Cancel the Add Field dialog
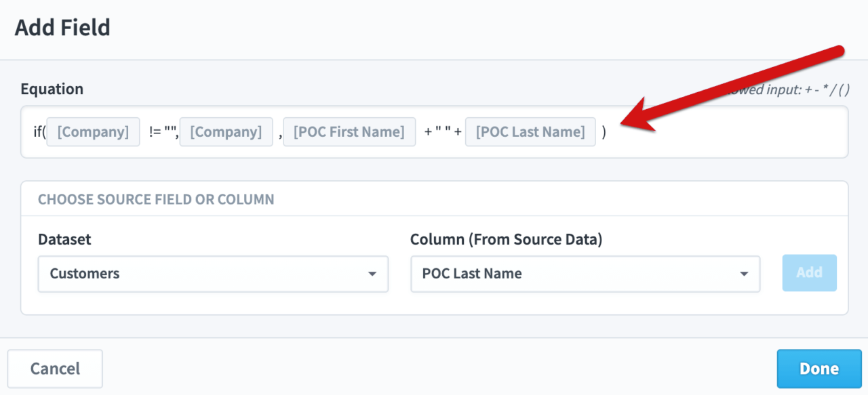This screenshot has width=868, height=395. click(54, 369)
